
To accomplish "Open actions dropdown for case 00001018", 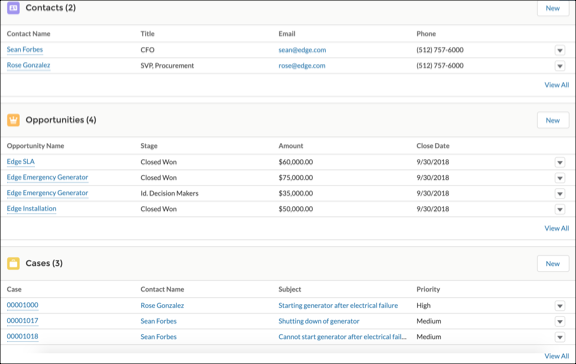I will coord(559,337).
